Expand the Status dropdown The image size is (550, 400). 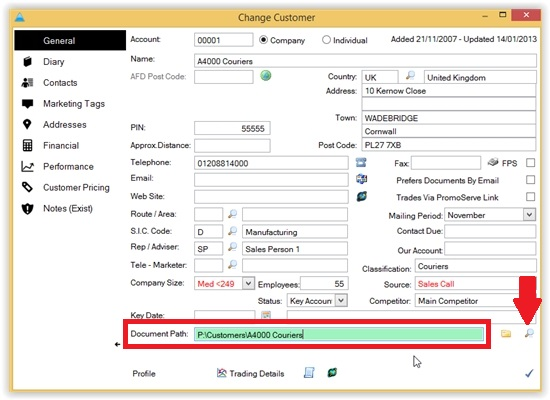(341, 300)
